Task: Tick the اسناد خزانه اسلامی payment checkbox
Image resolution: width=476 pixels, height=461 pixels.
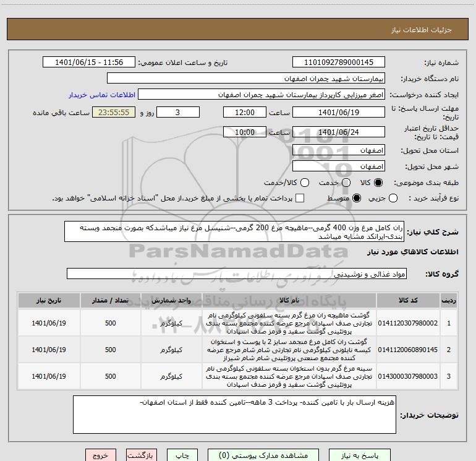Action: click(x=300, y=198)
